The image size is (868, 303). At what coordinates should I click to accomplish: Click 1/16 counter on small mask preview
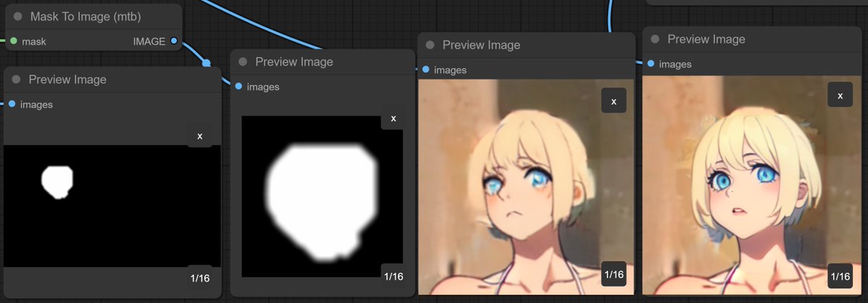(200, 277)
